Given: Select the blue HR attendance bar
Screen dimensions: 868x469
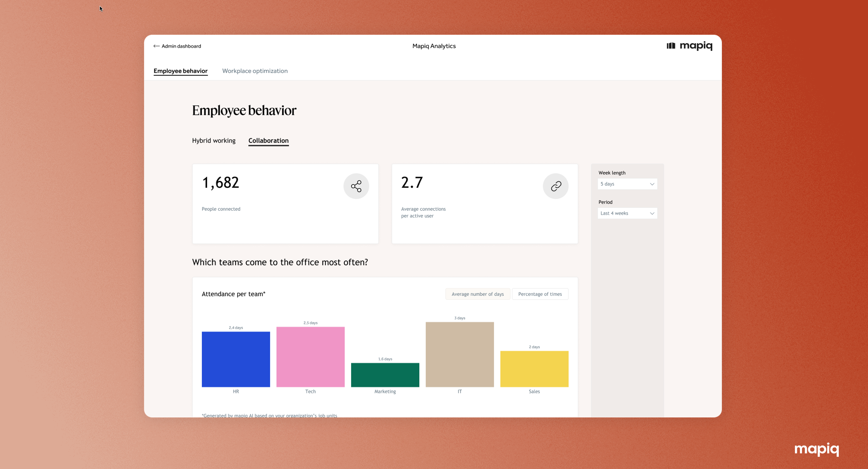Looking at the screenshot, I should 236,359.
